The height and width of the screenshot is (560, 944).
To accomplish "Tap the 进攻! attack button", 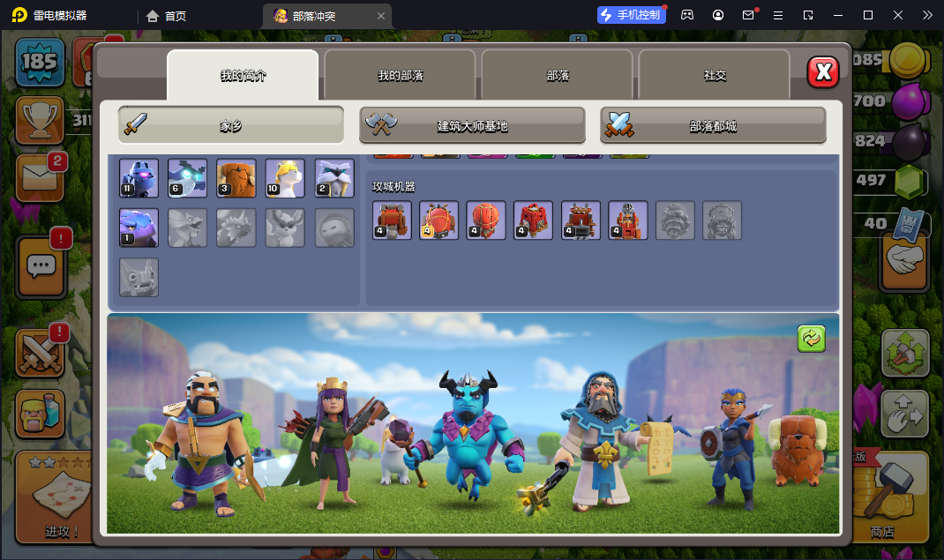I will coord(56,497).
